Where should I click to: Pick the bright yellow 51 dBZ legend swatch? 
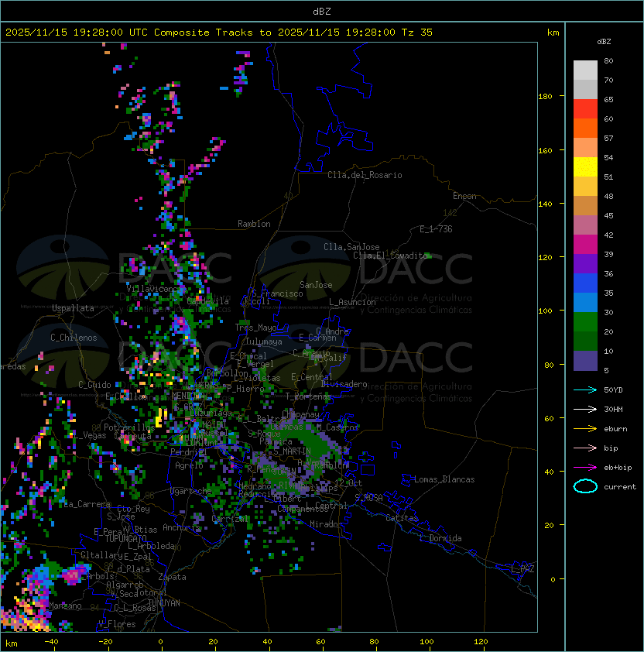pyautogui.click(x=585, y=167)
